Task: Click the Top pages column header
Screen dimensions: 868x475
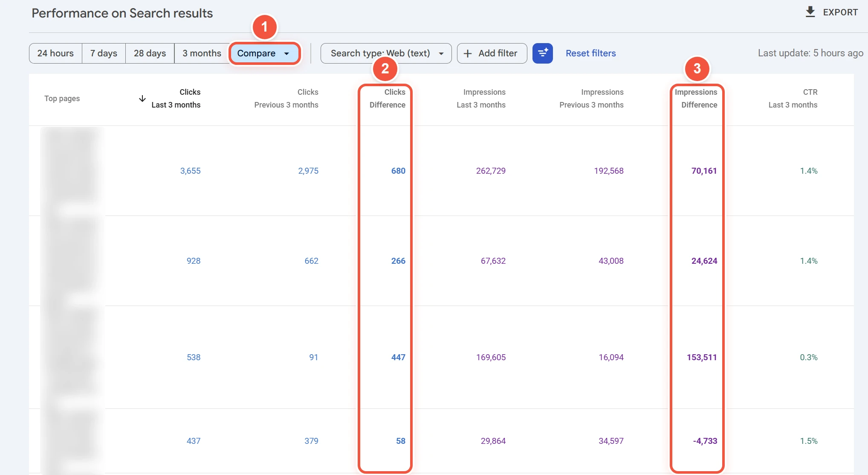Action: [62, 99]
